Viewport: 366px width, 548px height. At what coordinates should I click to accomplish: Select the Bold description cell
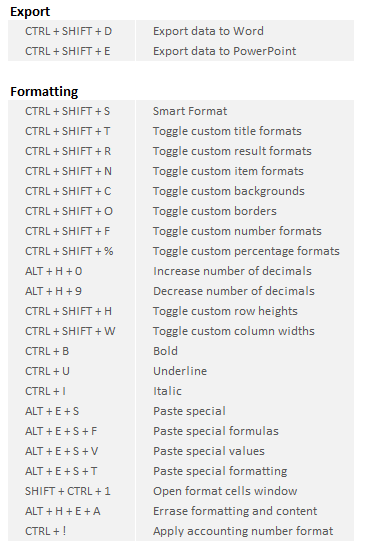pos(245,351)
